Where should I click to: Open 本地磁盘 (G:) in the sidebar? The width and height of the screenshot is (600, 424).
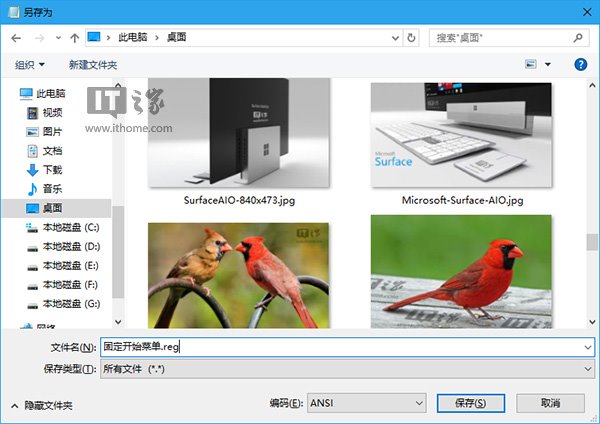[x=64, y=304]
